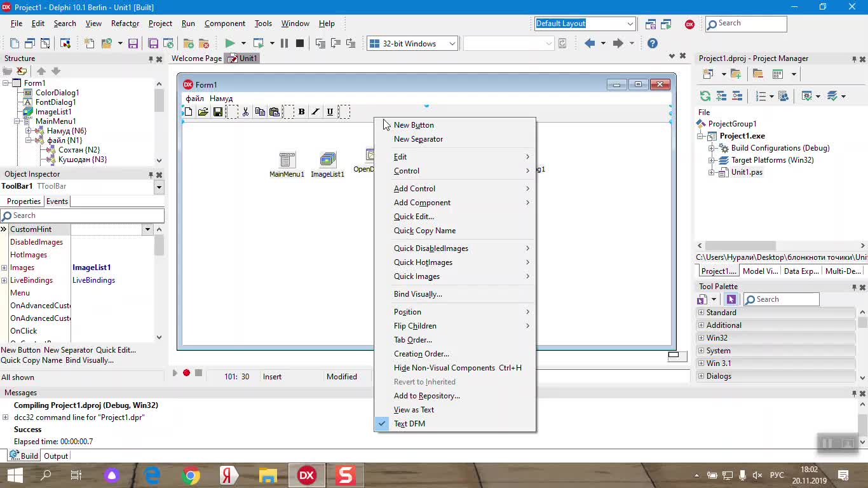Click Refresh icon in Project Manager
This screenshot has height=488, width=868.
click(705, 96)
